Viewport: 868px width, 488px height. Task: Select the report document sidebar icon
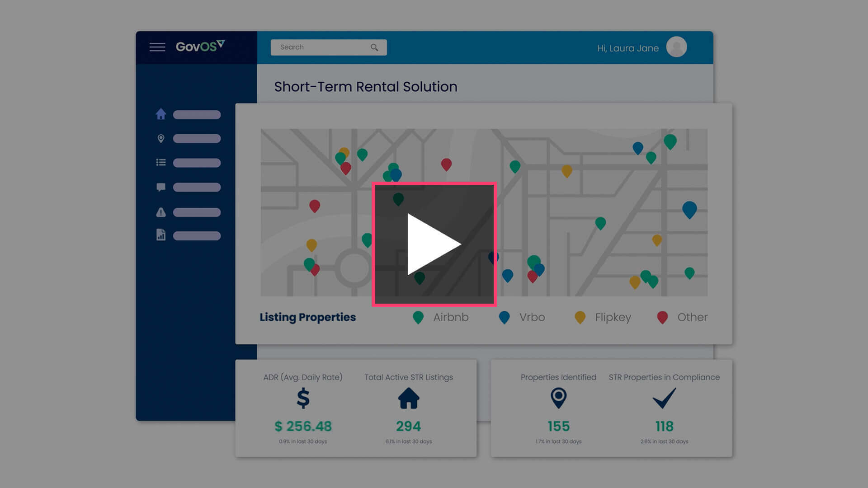pyautogui.click(x=161, y=235)
